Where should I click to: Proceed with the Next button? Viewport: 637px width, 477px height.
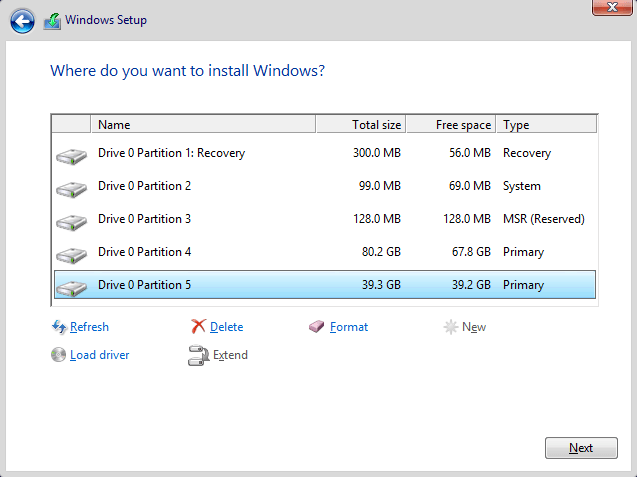click(x=581, y=448)
